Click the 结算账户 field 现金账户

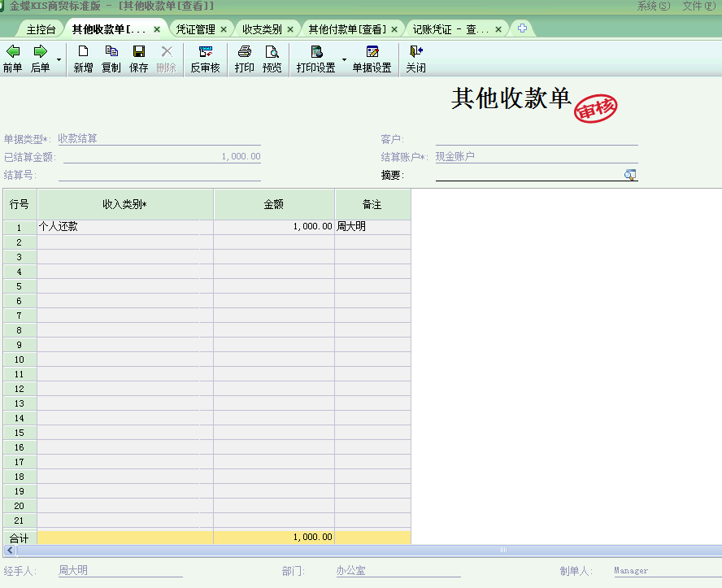(x=537, y=156)
